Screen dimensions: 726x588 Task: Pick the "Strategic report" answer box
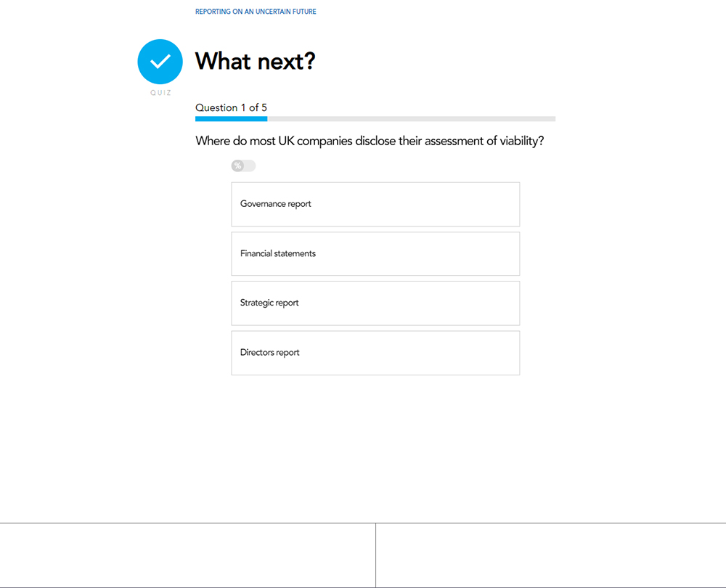coord(375,303)
